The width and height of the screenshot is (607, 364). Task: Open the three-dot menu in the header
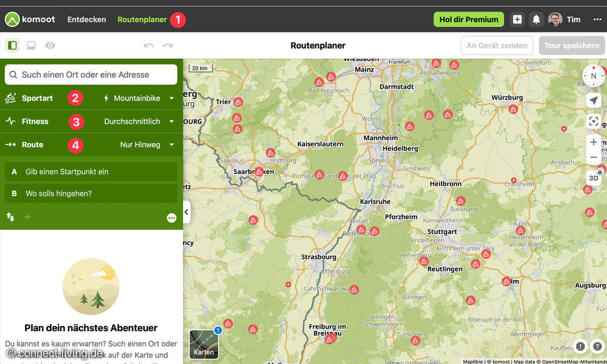click(597, 20)
